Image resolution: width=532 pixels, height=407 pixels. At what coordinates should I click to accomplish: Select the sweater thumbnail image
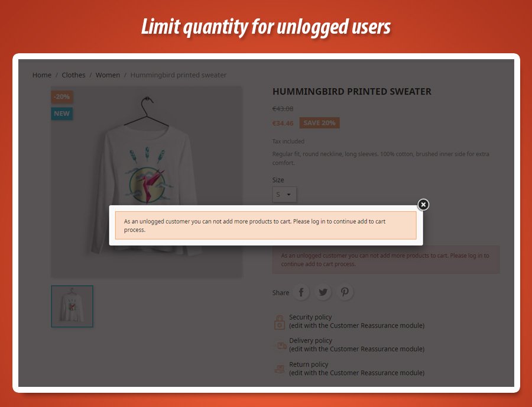72,306
